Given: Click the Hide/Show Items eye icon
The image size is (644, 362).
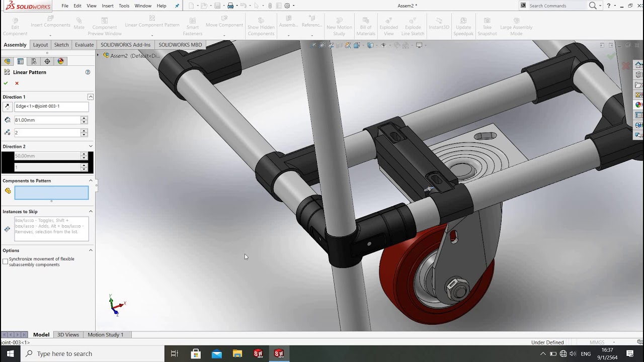Looking at the screenshot, I should click(x=383, y=45).
